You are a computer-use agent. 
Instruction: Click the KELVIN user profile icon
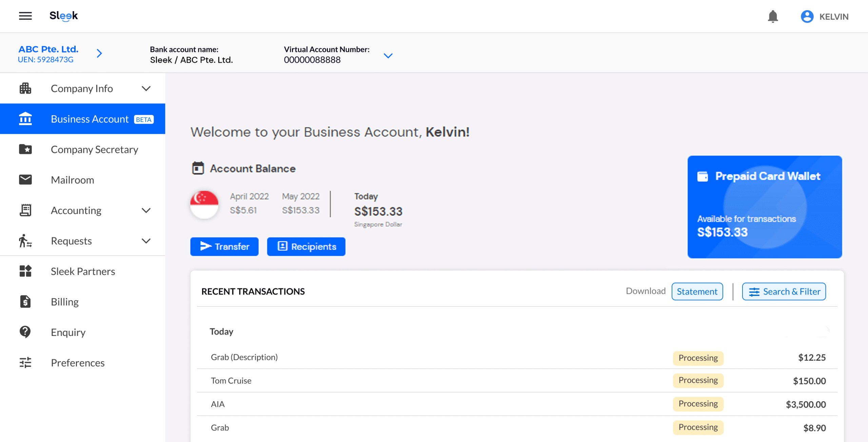point(806,16)
